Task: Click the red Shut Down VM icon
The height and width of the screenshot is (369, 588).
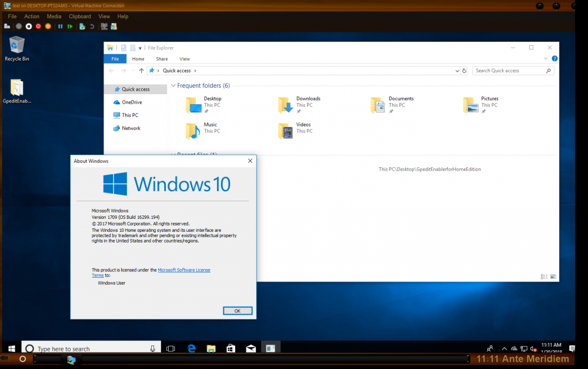Action: pyautogui.click(x=38, y=26)
